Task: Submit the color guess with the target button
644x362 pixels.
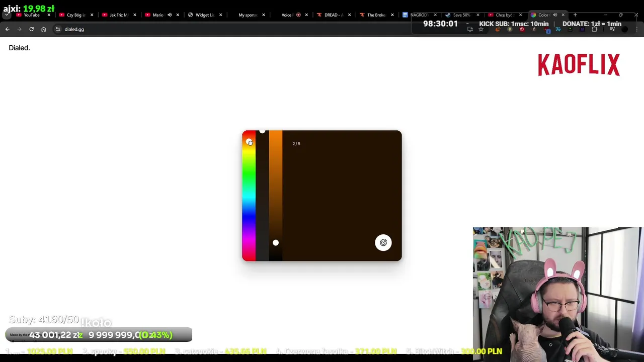Action: 383,243
